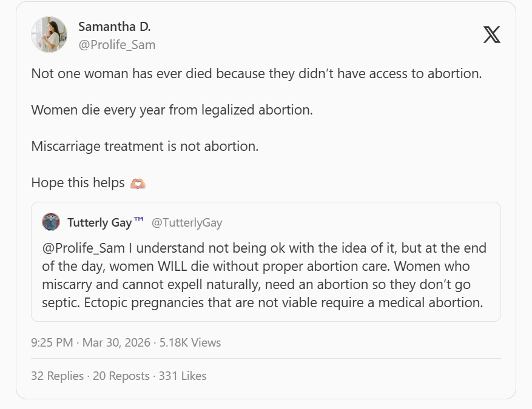This screenshot has width=532, height=409.
Task: View the 5.18K Views count
Action: [190, 342]
